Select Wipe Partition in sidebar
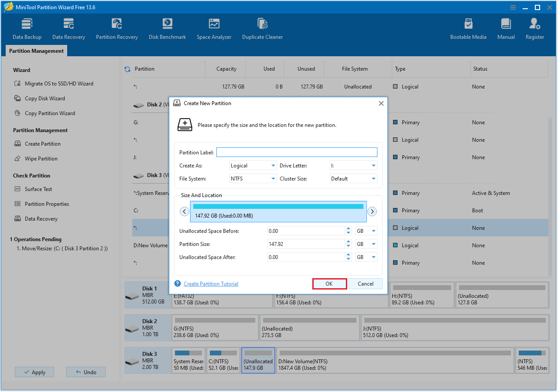The image size is (558, 392). (36, 159)
